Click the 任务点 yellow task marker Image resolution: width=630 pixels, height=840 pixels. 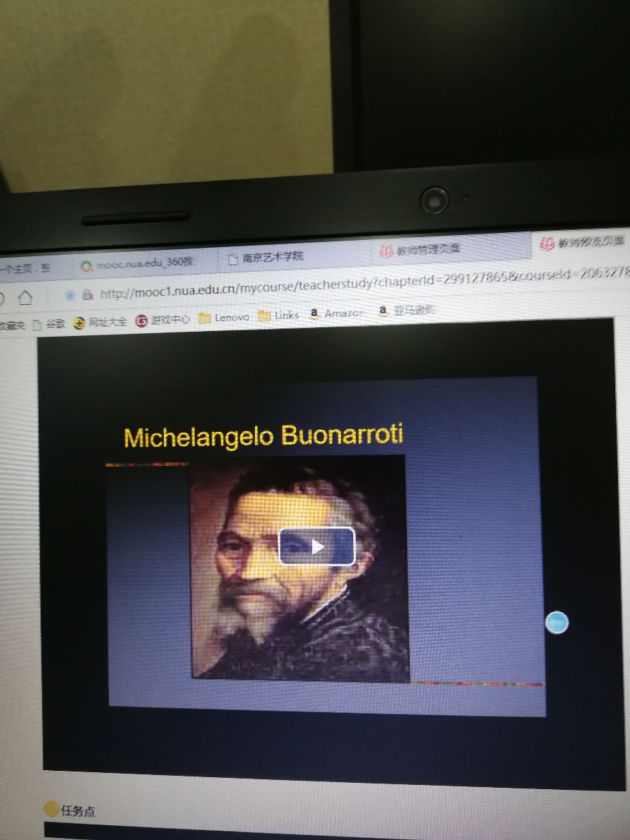[x=52, y=809]
